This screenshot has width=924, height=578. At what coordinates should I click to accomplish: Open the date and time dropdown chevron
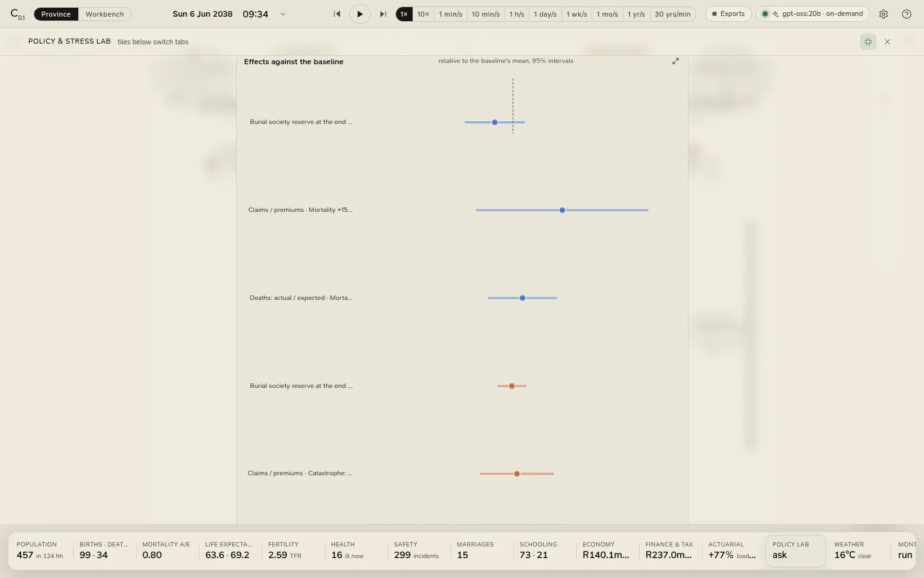(x=283, y=14)
